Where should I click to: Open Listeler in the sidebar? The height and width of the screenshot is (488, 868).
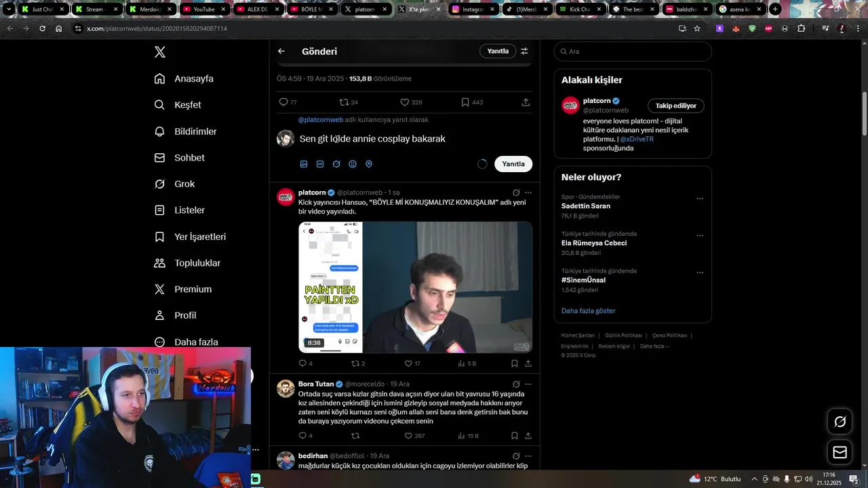179,210
